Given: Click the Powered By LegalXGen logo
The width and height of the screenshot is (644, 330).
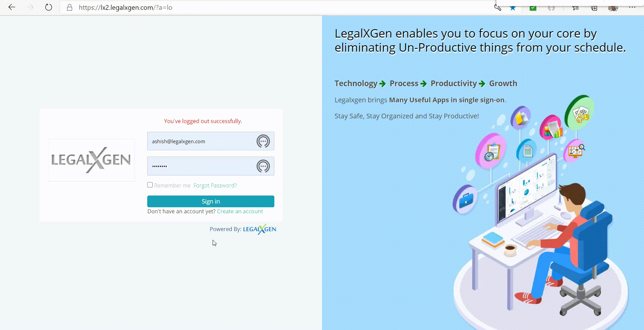Looking at the screenshot, I should tap(259, 229).
